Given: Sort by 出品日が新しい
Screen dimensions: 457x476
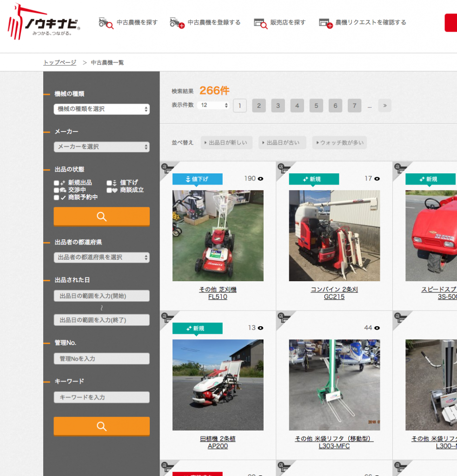Looking at the screenshot, I should [x=227, y=143].
